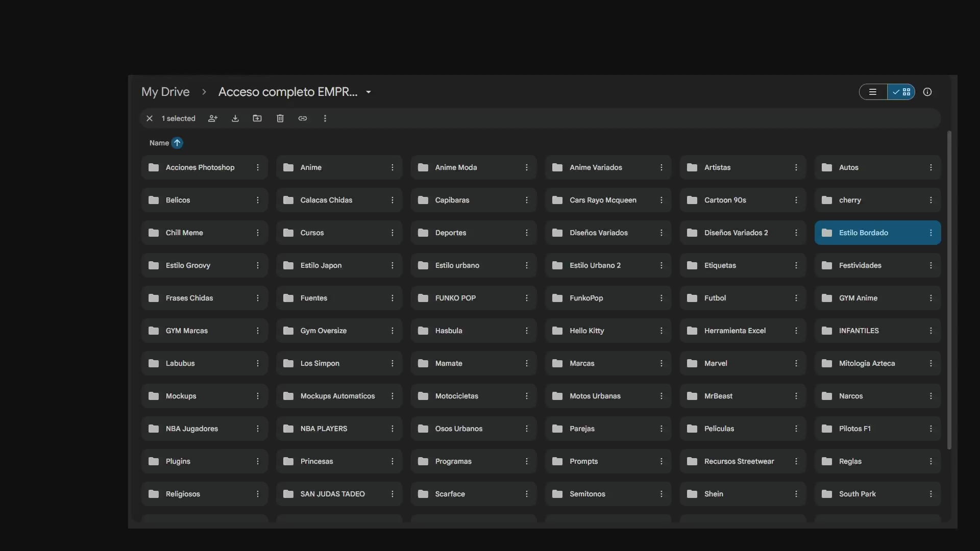Click folder icon of Semitonos

(557, 494)
